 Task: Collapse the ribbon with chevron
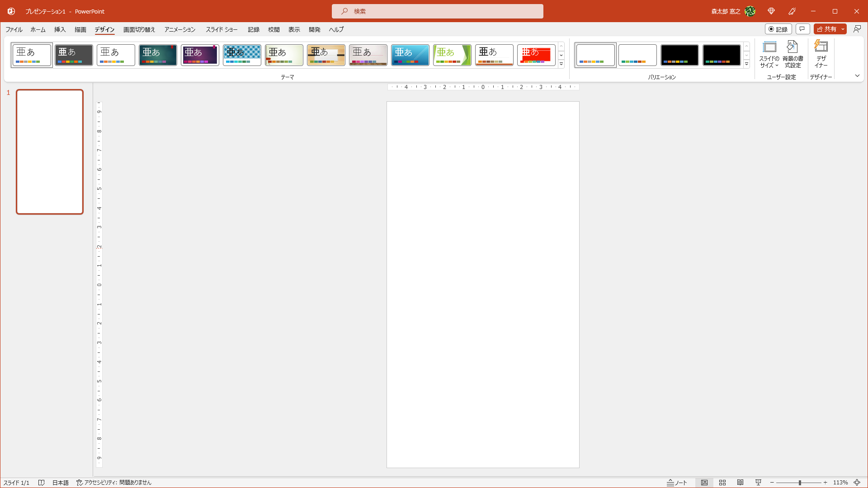tap(857, 75)
